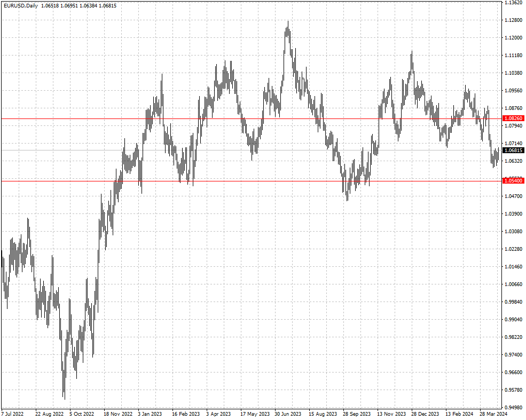Image resolution: width=526 pixels, height=420 pixels.
Task: Click the 5 Oct 2022 date label
Action: tap(82, 414)
